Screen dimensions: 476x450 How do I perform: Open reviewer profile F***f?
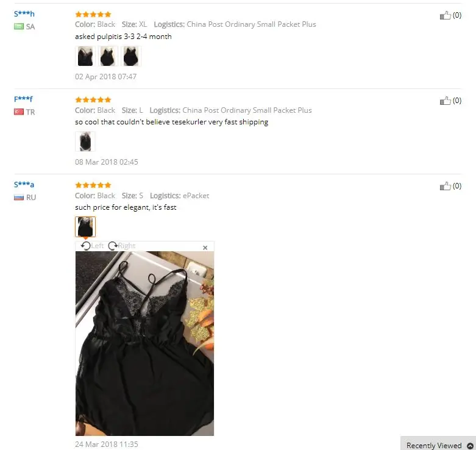click(x=23, y=99)
